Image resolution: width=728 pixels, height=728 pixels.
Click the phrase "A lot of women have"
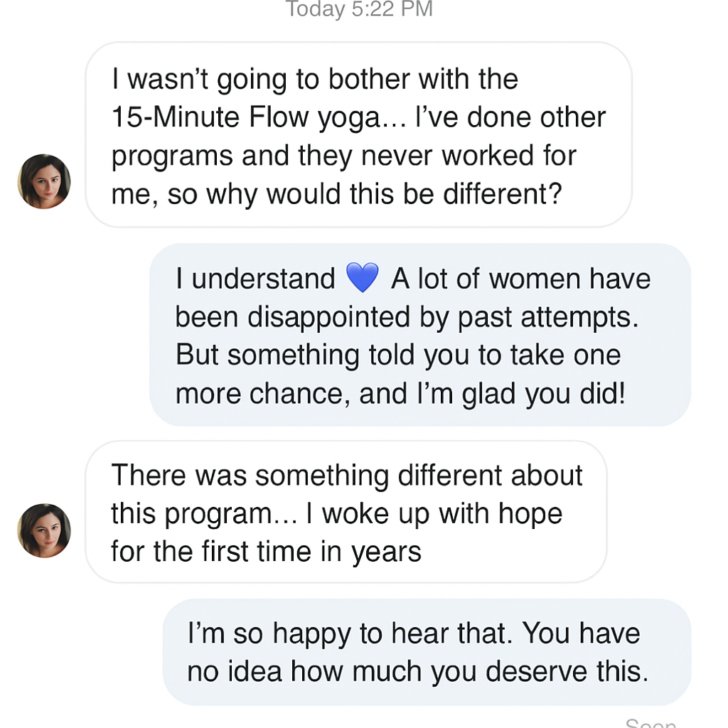point(520,279)
